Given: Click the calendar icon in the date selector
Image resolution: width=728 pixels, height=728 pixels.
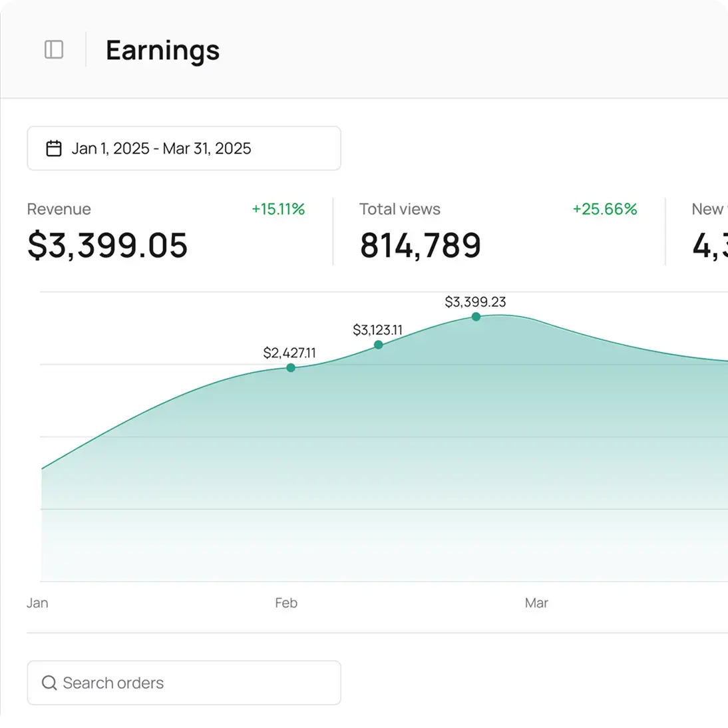Looking at the screenshot, I should 55,148.
